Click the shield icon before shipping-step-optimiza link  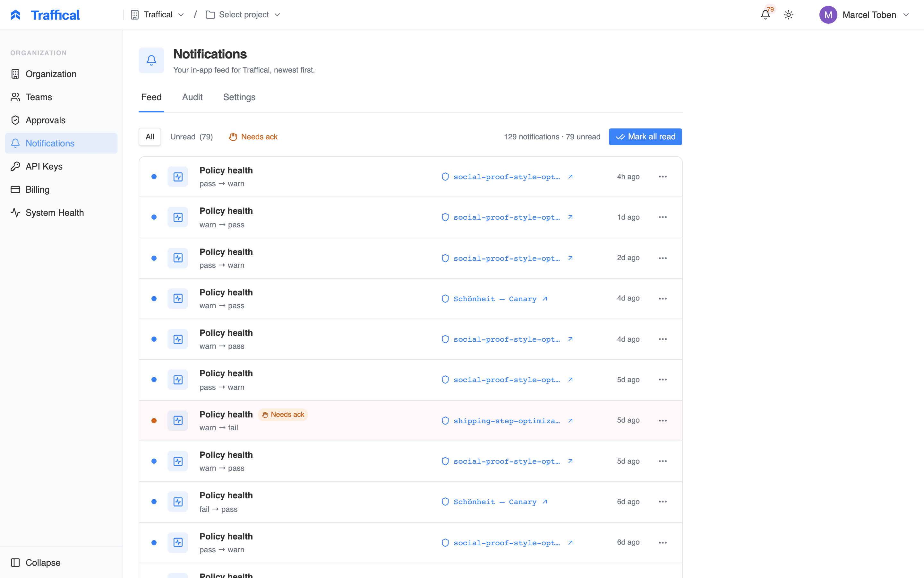click(445, 421)
